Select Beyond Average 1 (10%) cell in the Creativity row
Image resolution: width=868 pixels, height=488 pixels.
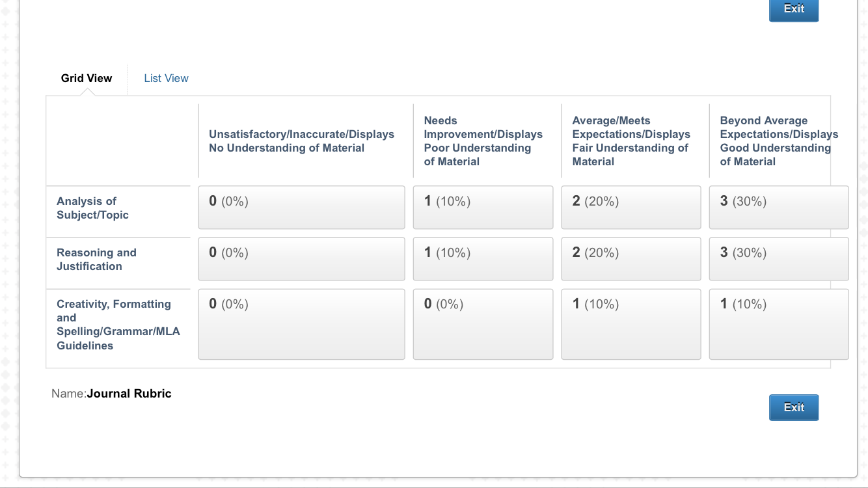778,324
